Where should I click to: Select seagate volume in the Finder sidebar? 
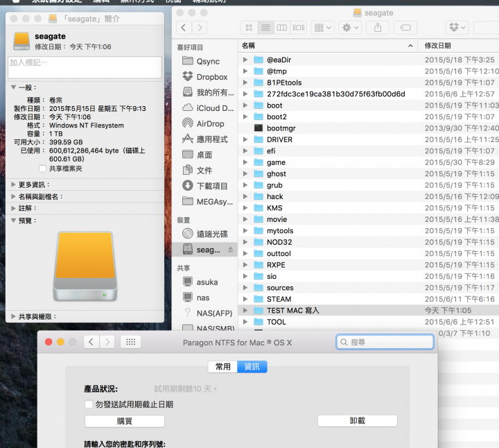tap(204, 250)
